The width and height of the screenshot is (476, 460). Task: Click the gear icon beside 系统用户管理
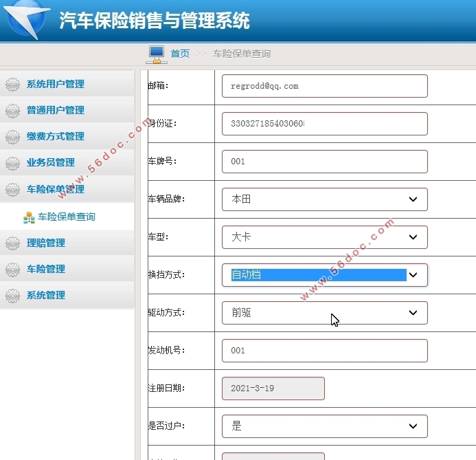pyautogui.click(x=12, y=85)
